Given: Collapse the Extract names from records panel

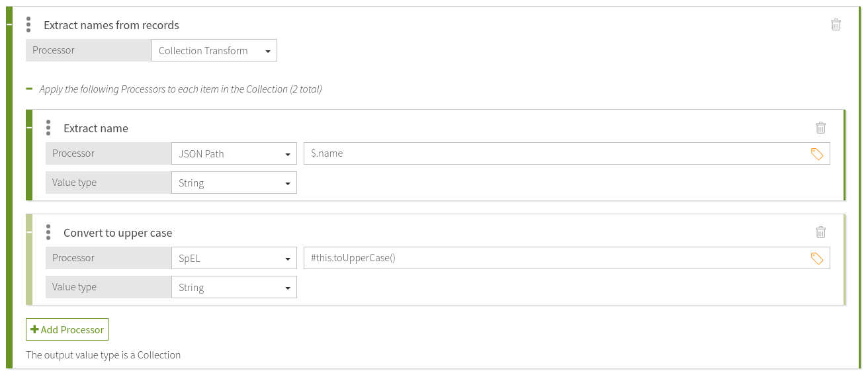Looking at the screenshot, I should [x=9, y=24].
